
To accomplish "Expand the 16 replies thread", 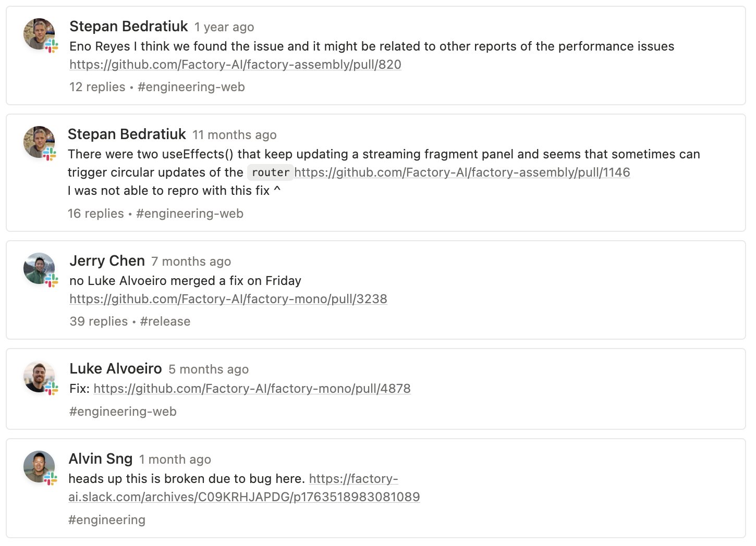I will 96,214.
